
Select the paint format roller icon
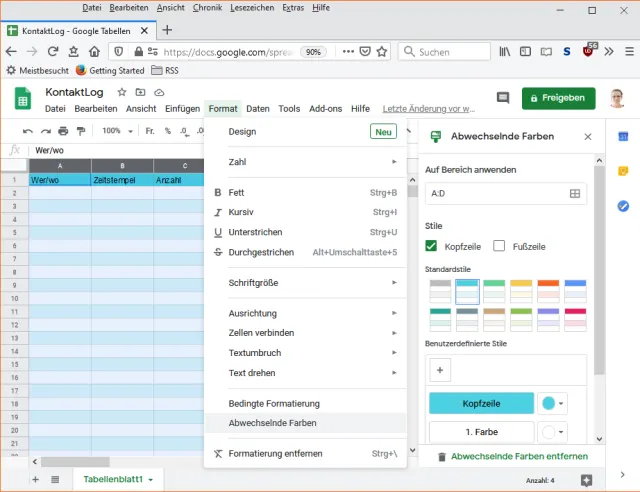[81, 131]
